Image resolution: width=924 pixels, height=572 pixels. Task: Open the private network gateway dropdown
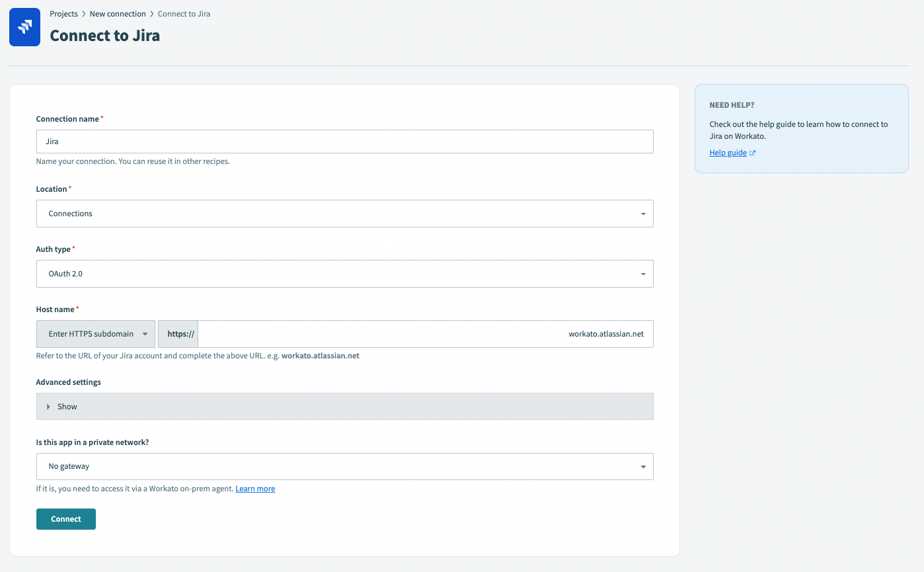[344, 466]
